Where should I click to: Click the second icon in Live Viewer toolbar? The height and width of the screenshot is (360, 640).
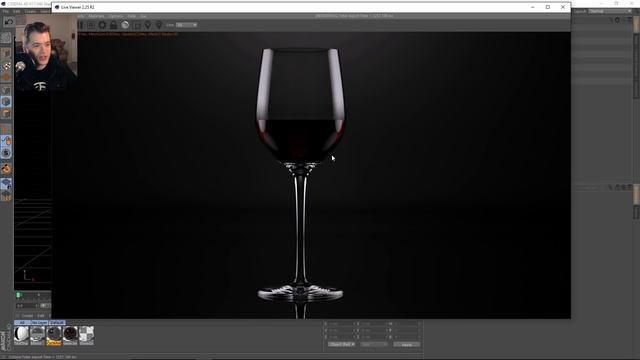click(x=91, y=25)
